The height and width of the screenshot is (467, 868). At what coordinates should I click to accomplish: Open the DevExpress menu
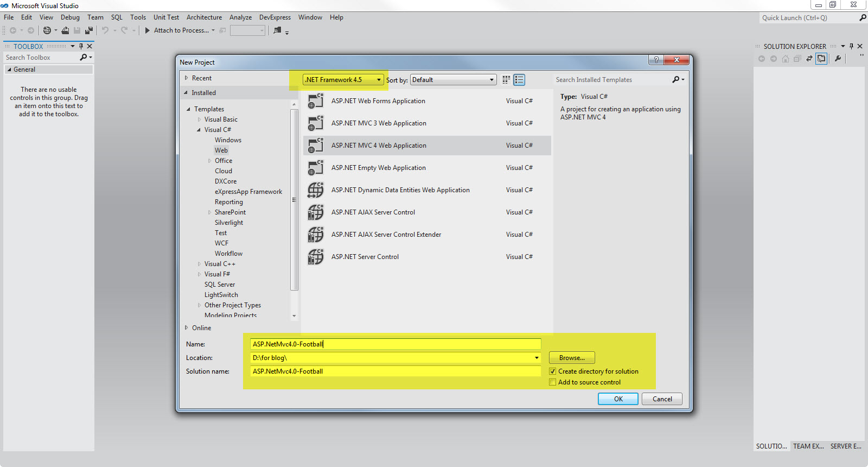click(275, 17)
